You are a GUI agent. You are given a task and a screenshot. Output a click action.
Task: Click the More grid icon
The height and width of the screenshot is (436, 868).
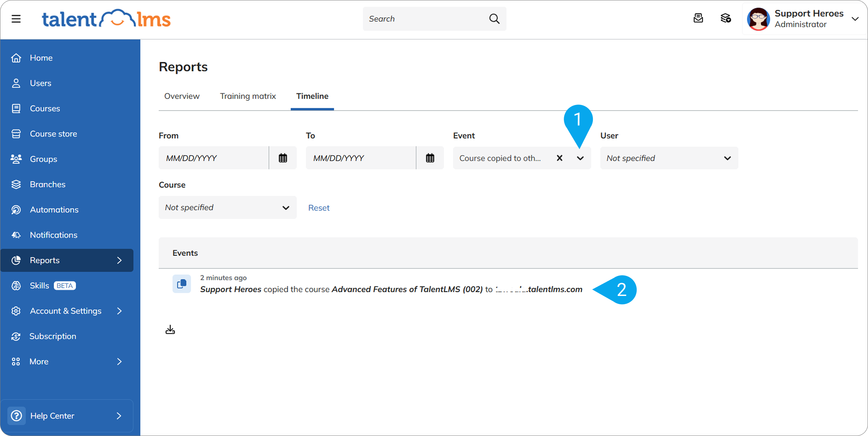16,361
